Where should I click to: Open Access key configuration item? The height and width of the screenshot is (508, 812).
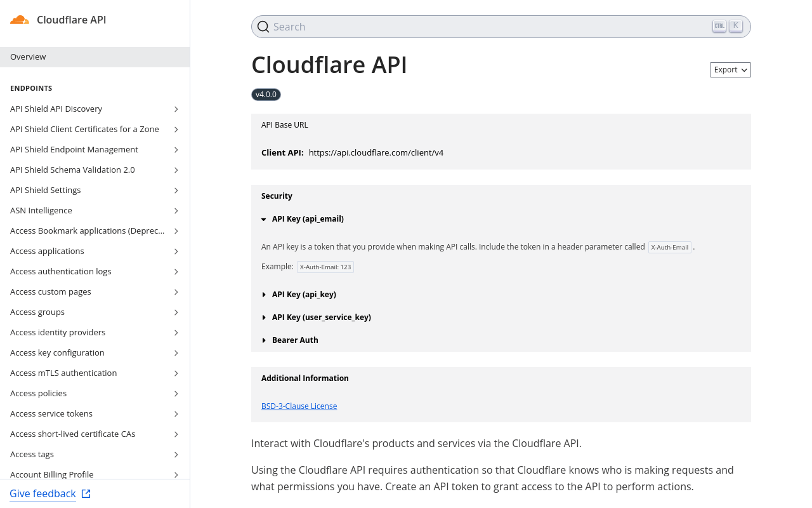click(x=95, y=352)
